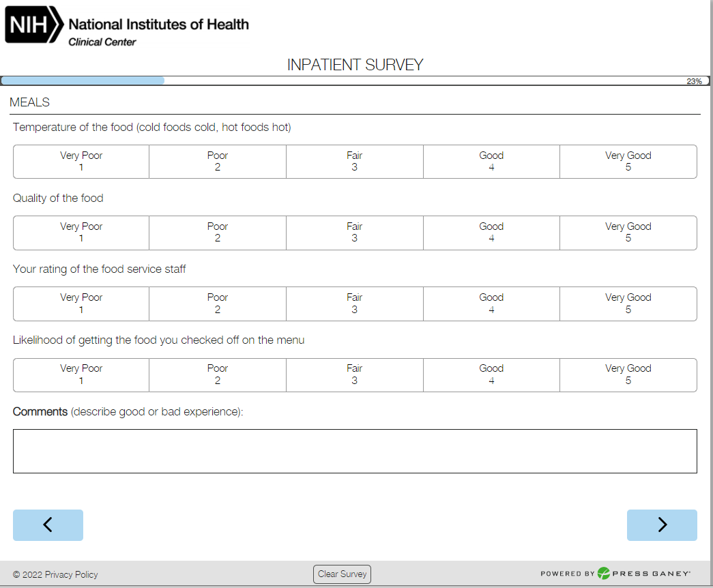Click the National Institutes of Health title

click(x=159, y=24)
